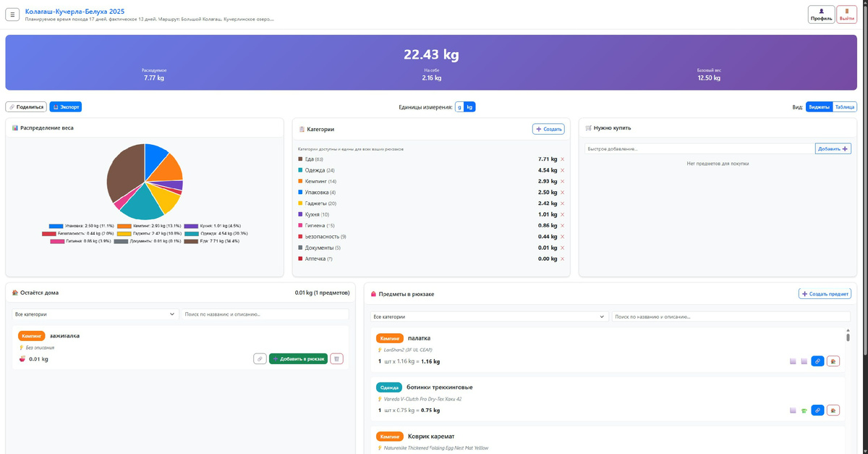Open the Профиль page
Screen dimensions: 868x454
pyautogui.click(x=822, y=14)
